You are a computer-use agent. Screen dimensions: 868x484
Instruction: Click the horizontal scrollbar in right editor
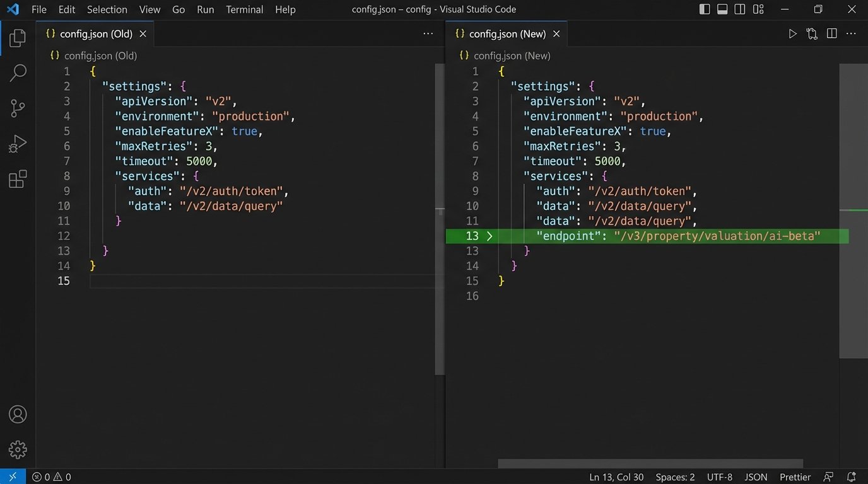pos(650,463)
